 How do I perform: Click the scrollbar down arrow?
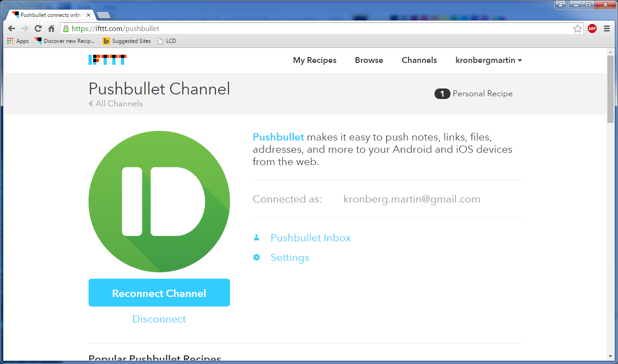[x=611, y=356]
